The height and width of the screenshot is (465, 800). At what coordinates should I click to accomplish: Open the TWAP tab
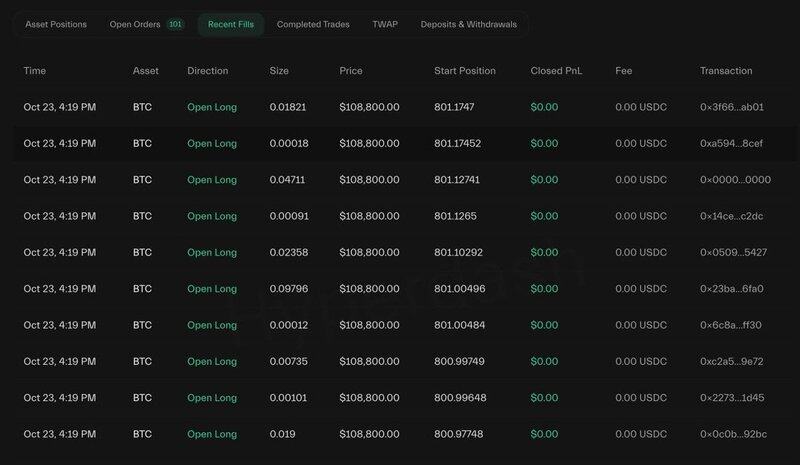coord(385,24)
